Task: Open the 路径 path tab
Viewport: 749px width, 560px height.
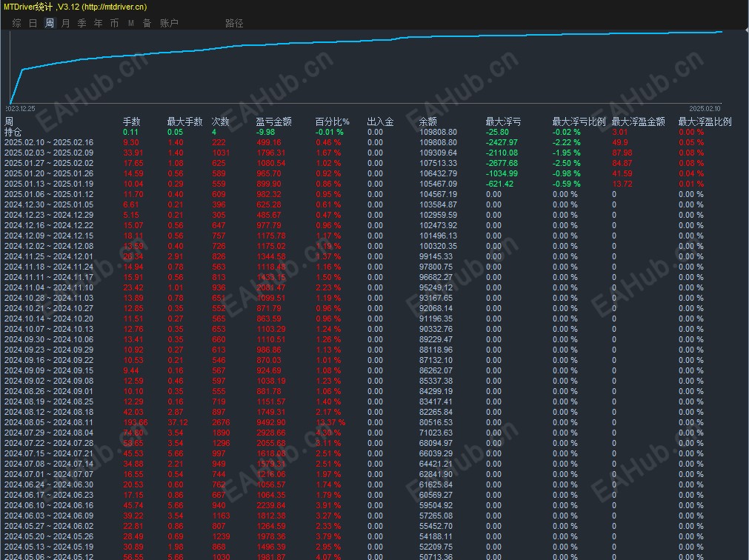Action: tap(234, 23)
